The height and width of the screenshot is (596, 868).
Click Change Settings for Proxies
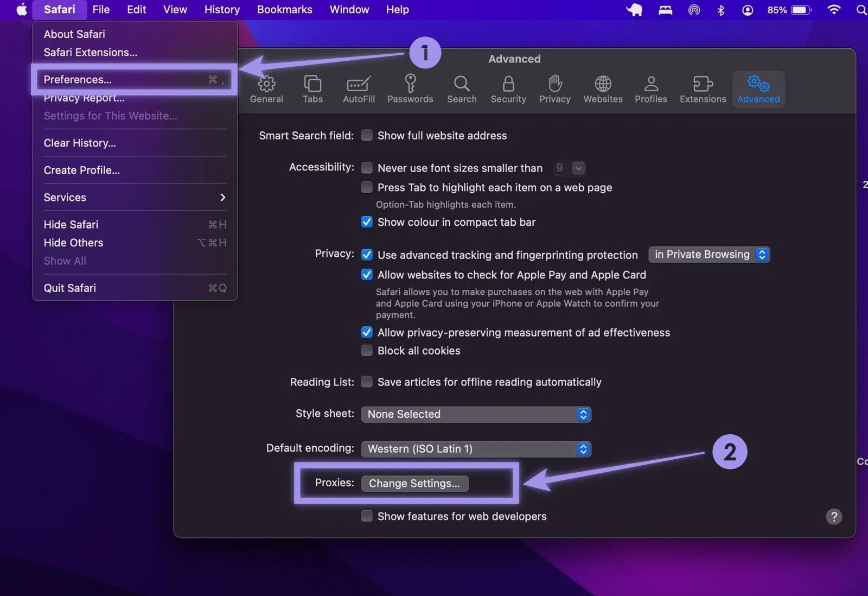coord(415,483)
